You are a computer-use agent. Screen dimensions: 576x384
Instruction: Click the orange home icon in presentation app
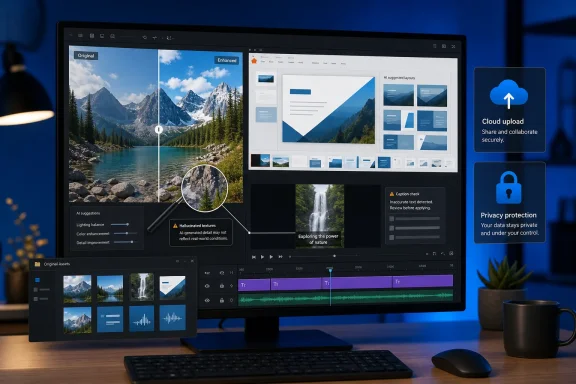pos(254,61)
